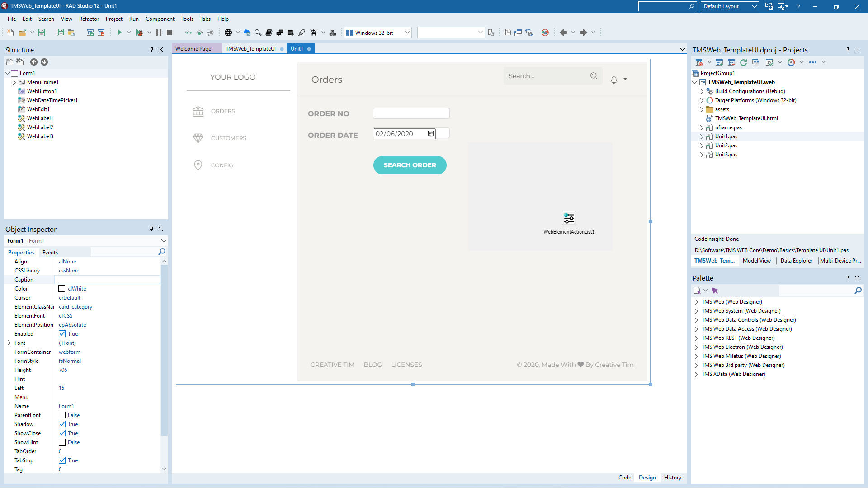This screenshot has width=868, height=488.
Task: Switch to the Welcome Page tab
Action: (x=193, y=49)
